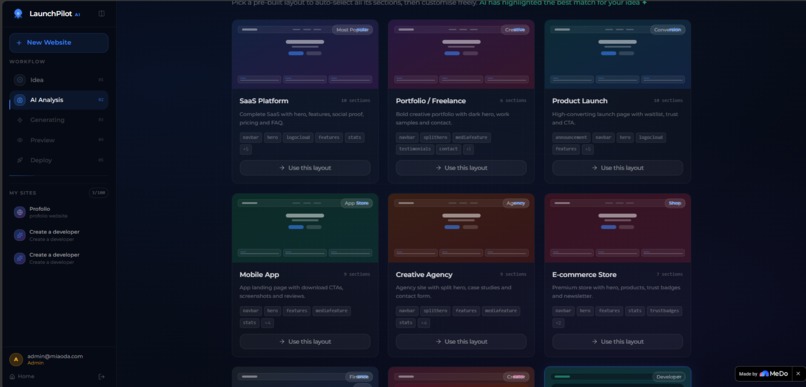Open the Idea workflow step
The width and height of the screenshot is (806, 387).
click(x=59, y=80)
